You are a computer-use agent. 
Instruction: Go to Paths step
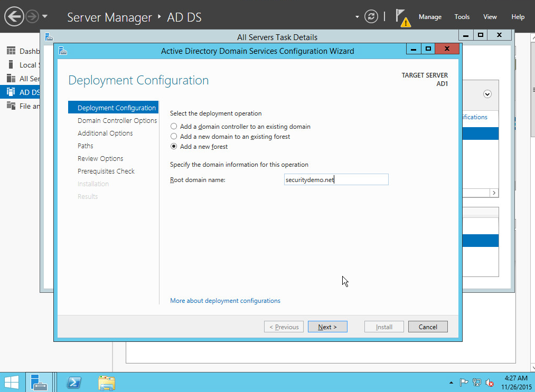86,146
